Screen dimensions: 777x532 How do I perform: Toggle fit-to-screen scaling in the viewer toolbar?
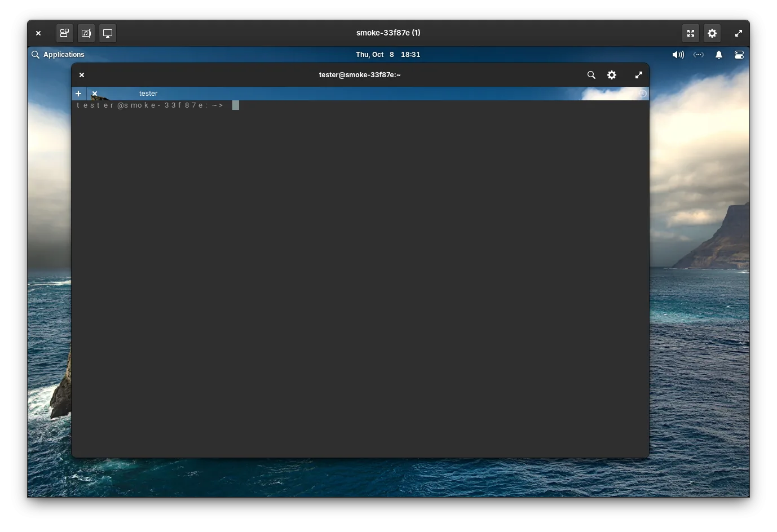pyautogui.click(x=691, y=33)
